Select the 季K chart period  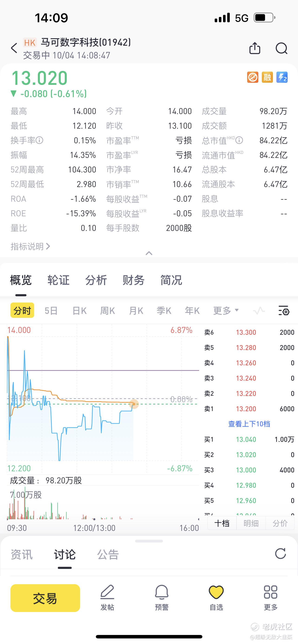pyautogui.click(x=164, y=311)
